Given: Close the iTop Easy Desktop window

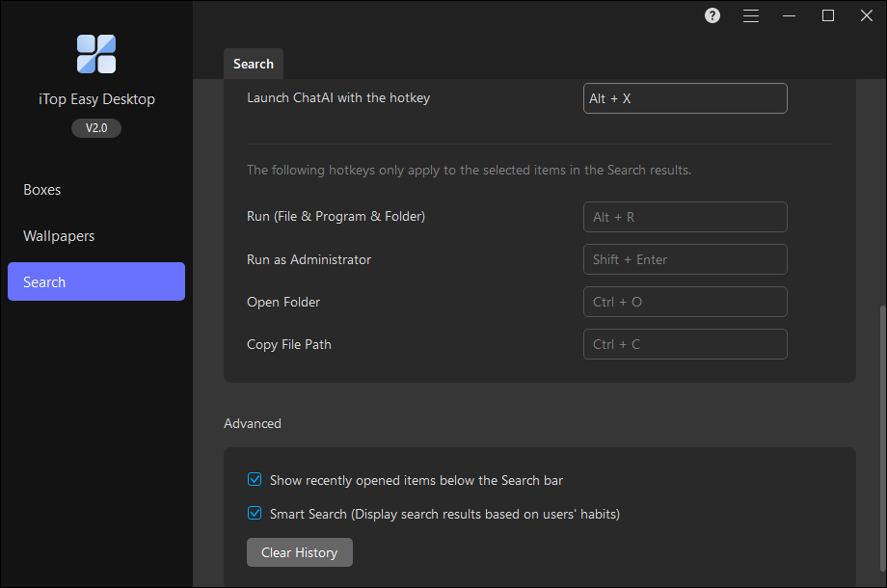Looking at the screenshot, I should [x=866, y=15].
